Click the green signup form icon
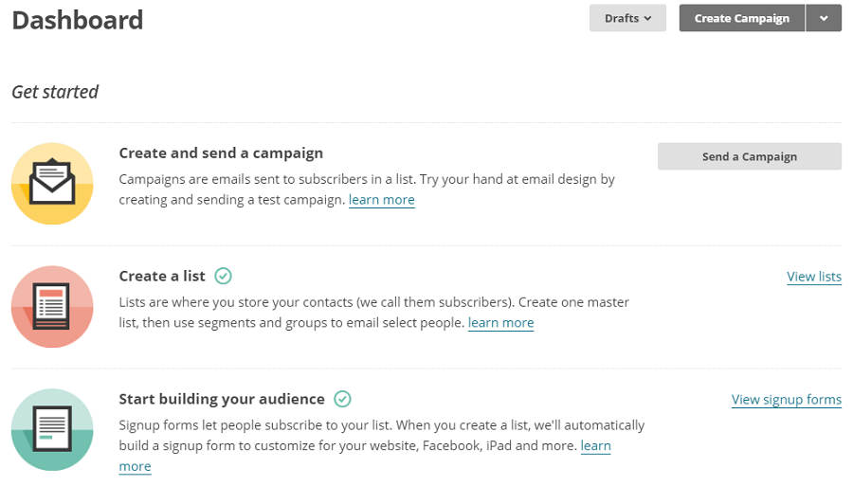 [52, 429]
